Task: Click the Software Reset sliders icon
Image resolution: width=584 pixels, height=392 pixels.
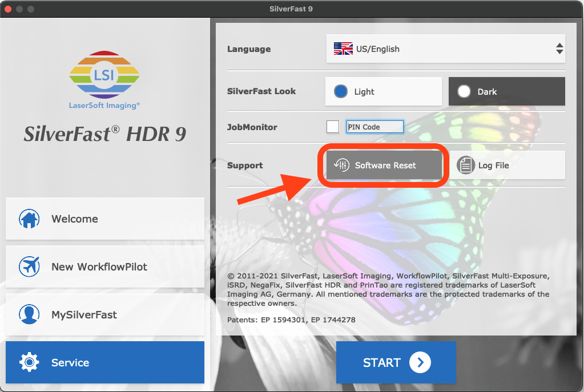Action: click(341, 165)
